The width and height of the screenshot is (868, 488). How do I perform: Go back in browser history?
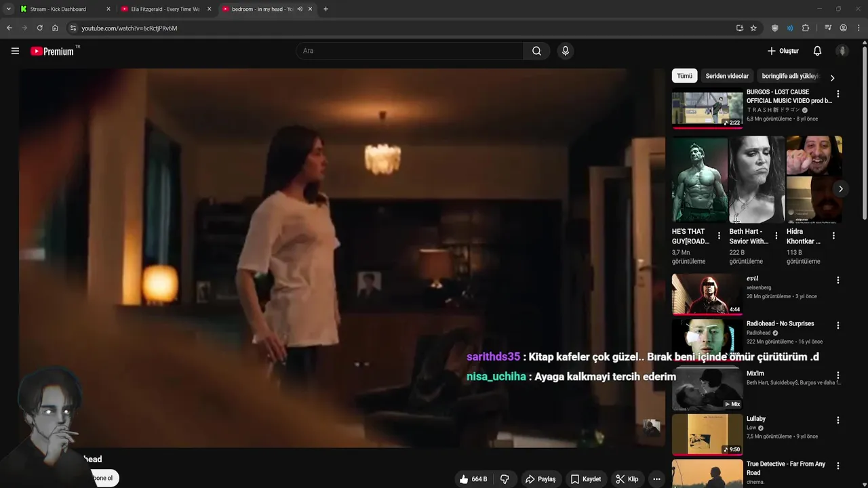point(9,28)
